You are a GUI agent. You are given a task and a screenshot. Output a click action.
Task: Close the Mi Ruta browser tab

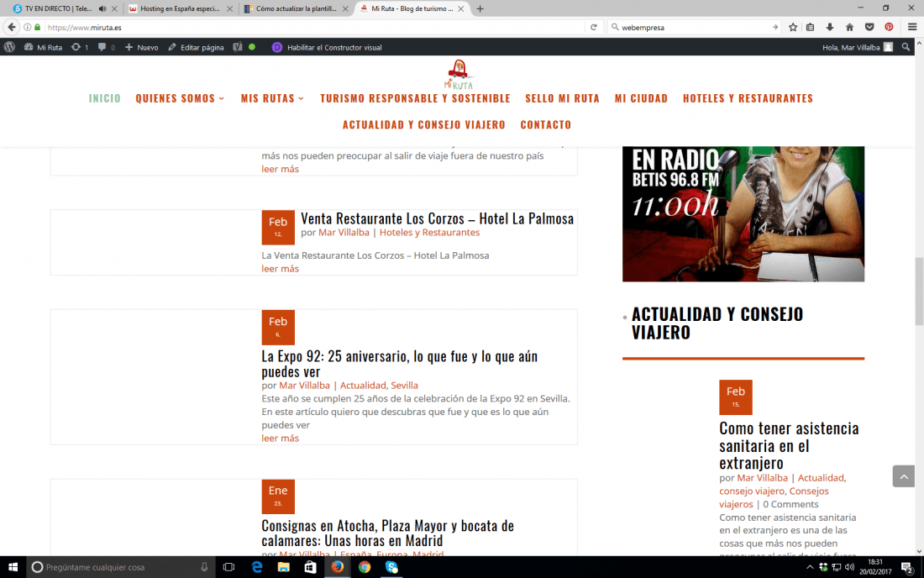click(461, 9)
